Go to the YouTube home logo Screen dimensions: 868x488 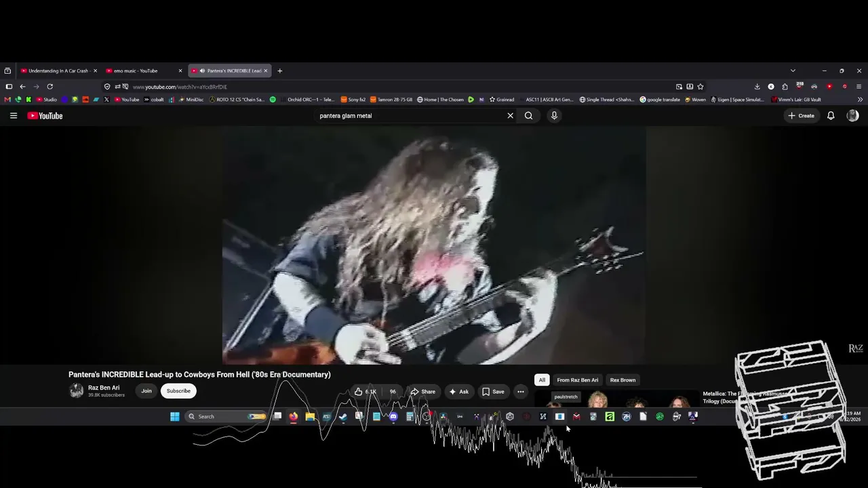coord(45,116)
